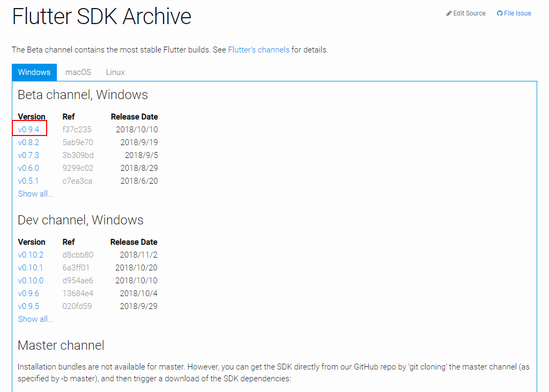Open the Edit Source link text
The width and height of the screenshot is (549, 392).
469,13
